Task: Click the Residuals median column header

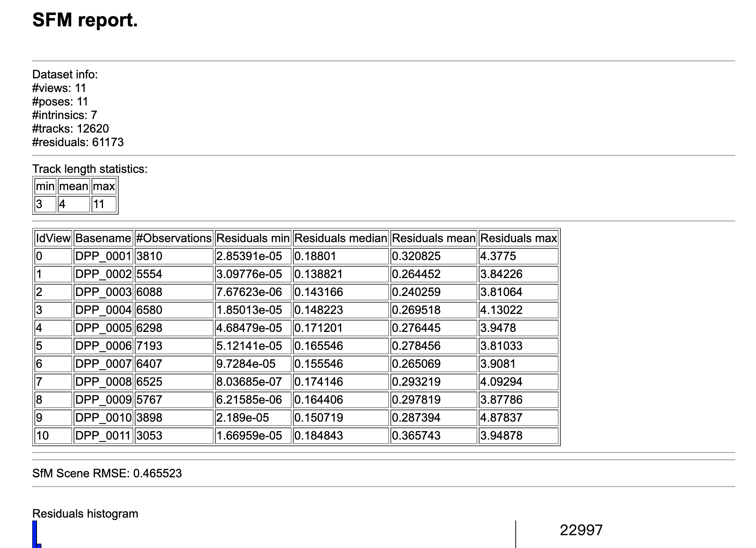Action: pos(340,238)
